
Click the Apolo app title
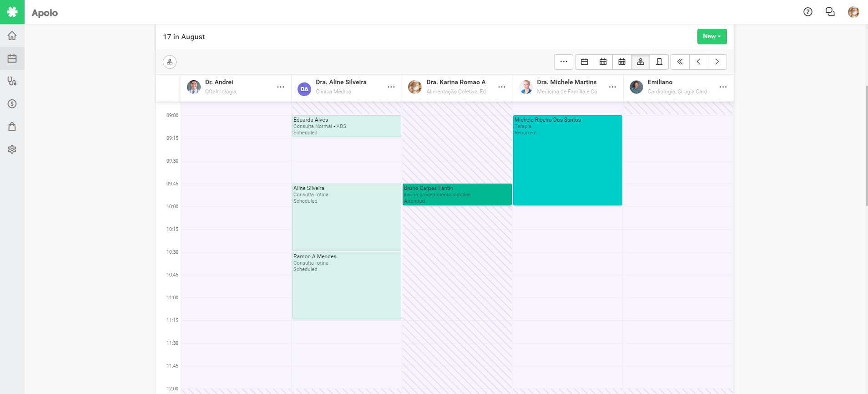[45, 13]
